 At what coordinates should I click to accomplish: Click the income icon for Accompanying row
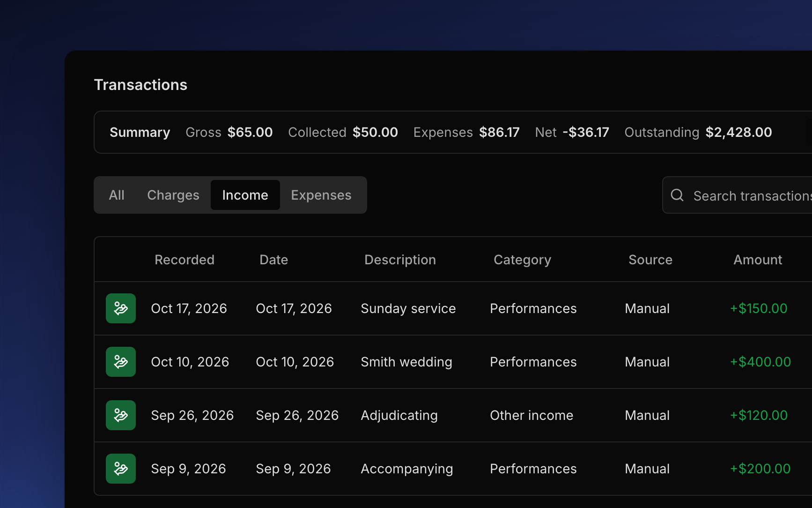tap(121, 469)
